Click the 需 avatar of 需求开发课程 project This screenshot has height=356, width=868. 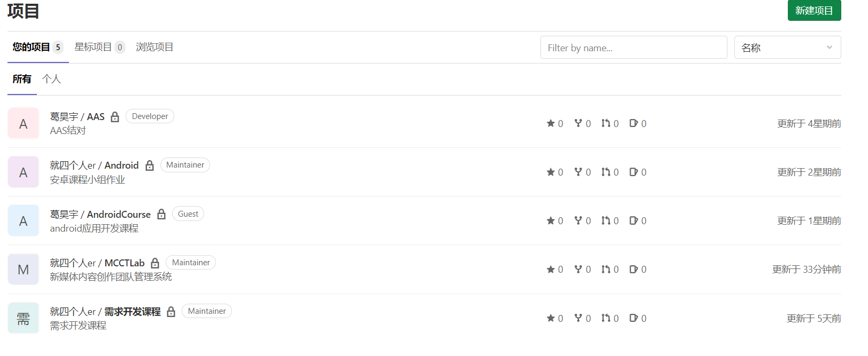[24, 318]
